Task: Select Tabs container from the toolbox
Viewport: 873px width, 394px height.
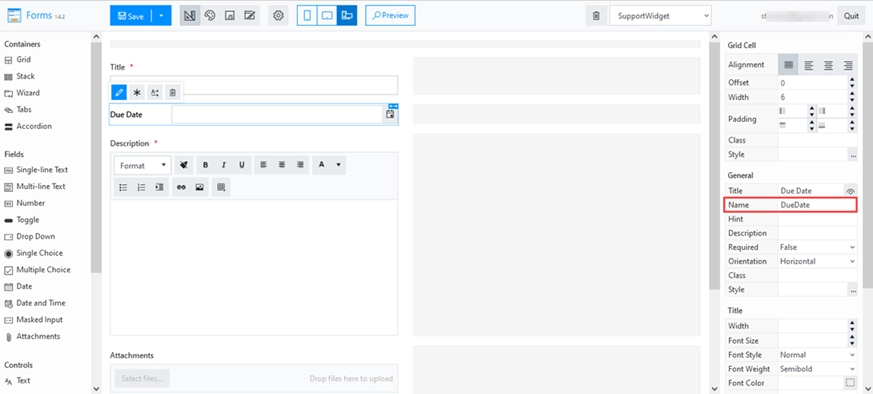Action: 18,110
